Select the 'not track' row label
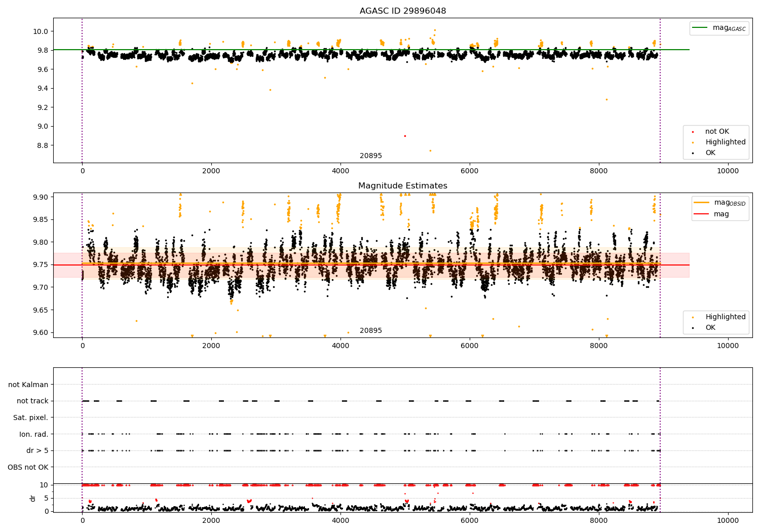760x532 pixels. (32, 401)
